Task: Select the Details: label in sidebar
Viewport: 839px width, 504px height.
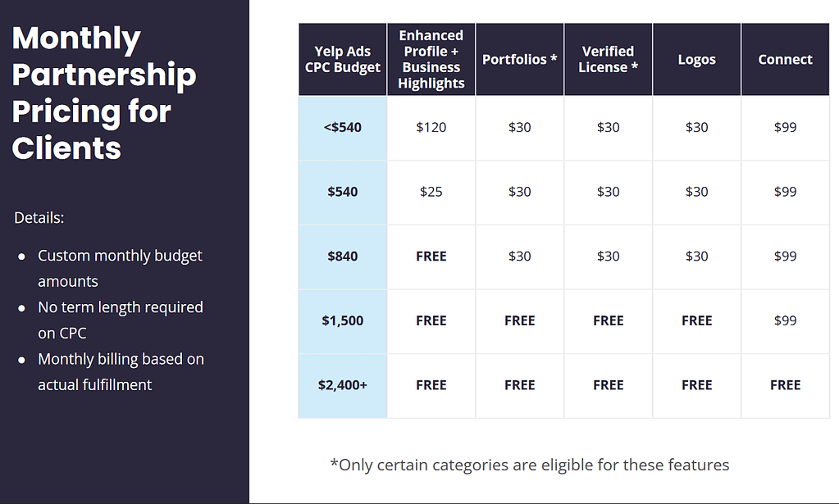Action: pyautogui.click(x=39, y=218)
